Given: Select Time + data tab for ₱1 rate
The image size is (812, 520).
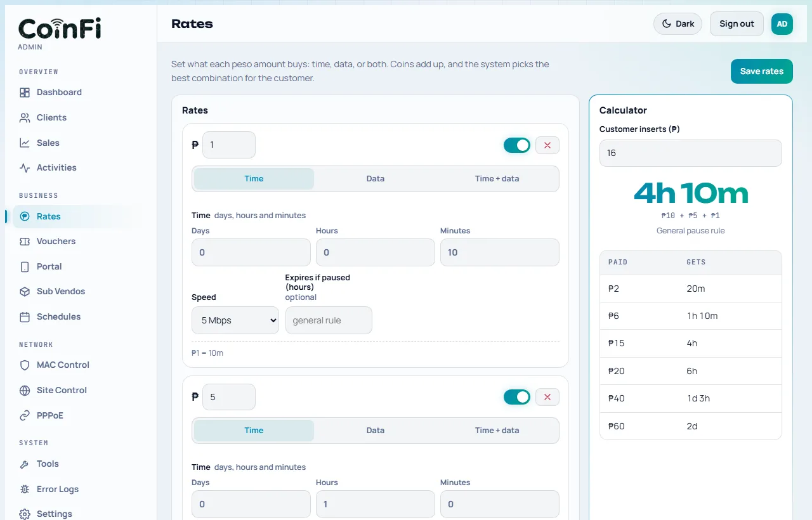Looking at the screenshot, I should coord(497,179).
